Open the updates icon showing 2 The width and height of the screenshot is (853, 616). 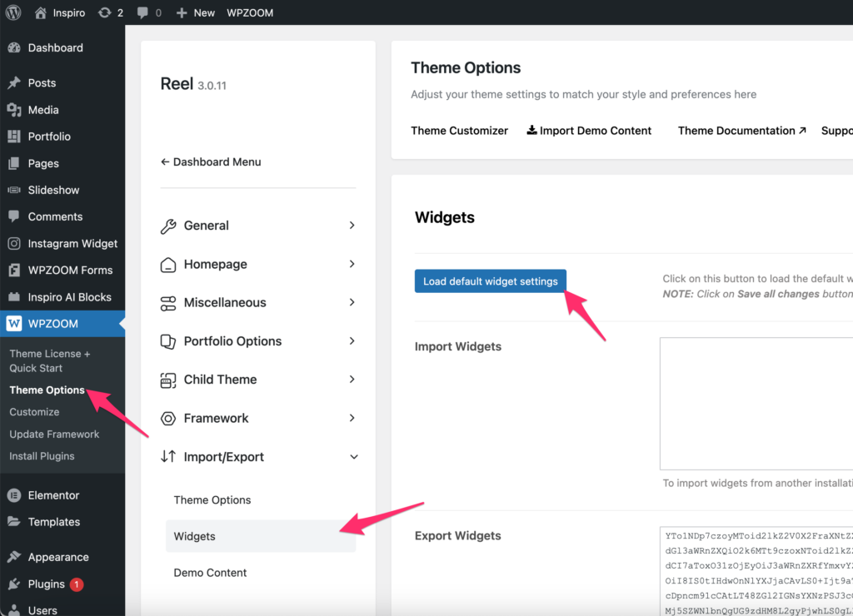[x=104, y=12]
